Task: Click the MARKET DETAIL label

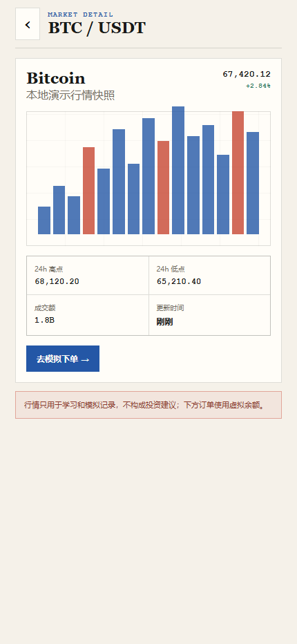Action: (x=81, y=15)
